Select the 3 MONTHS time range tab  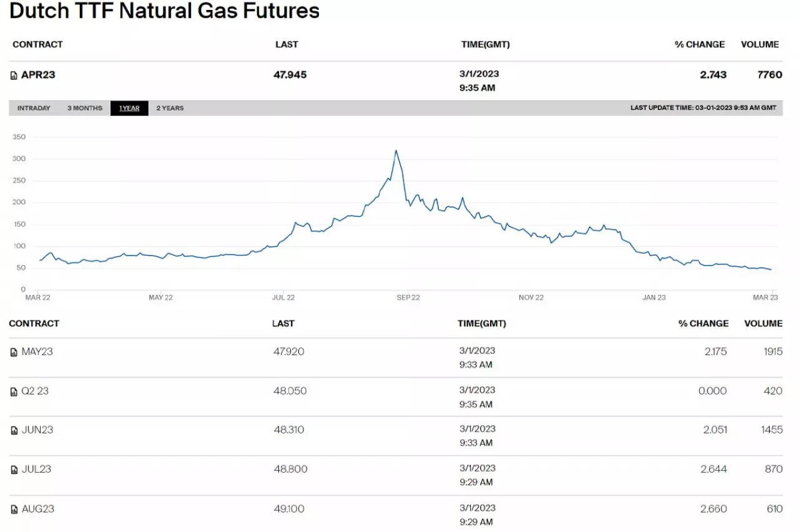pyautogui.click(x=85, y=109)
